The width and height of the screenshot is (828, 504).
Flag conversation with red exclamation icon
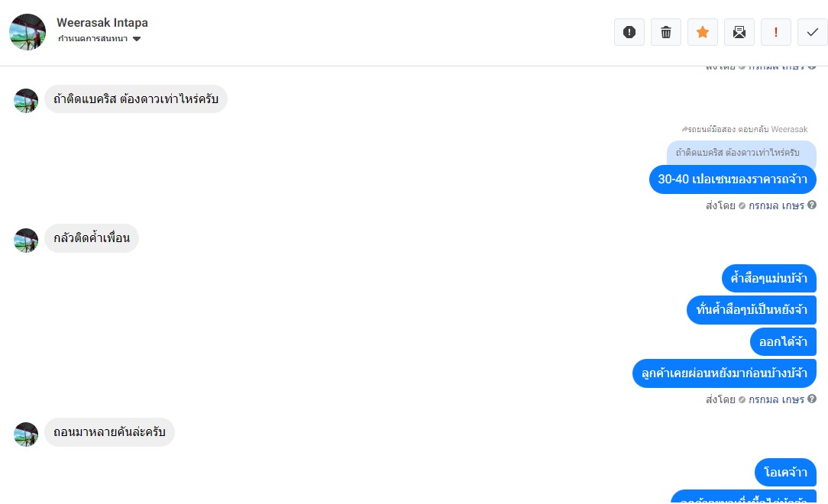776,32
